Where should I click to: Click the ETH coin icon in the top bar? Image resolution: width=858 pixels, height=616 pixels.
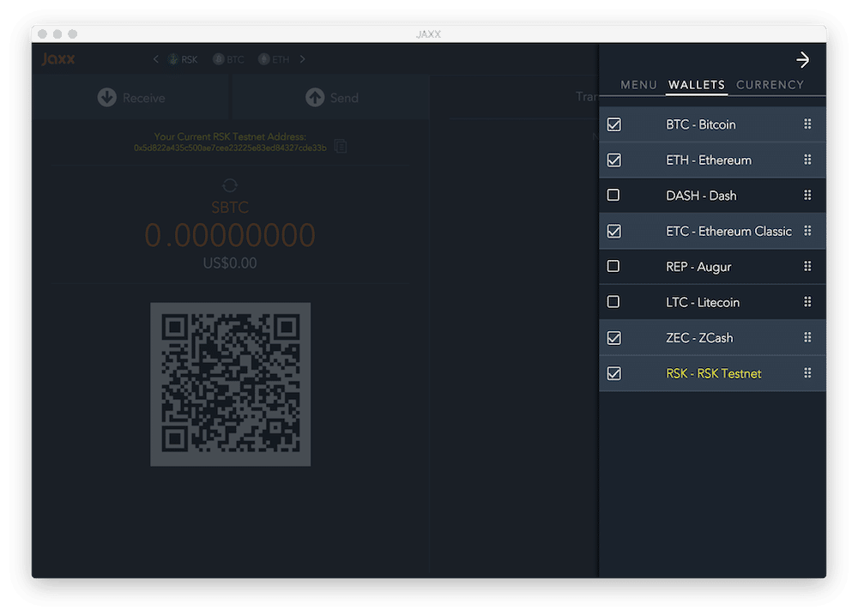[x=263, y=59]
